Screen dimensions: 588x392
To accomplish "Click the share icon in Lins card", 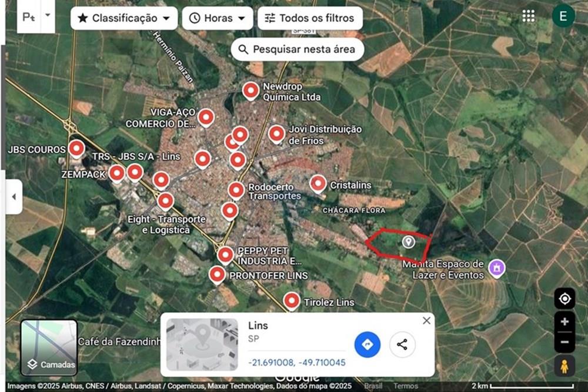I will (402, 344).
